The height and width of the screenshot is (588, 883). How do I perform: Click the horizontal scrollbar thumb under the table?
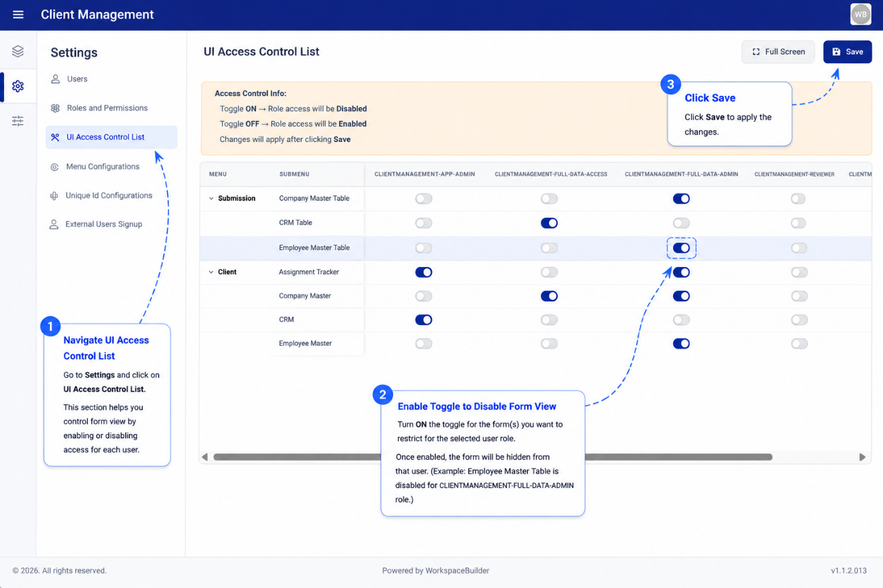(492, 457)
